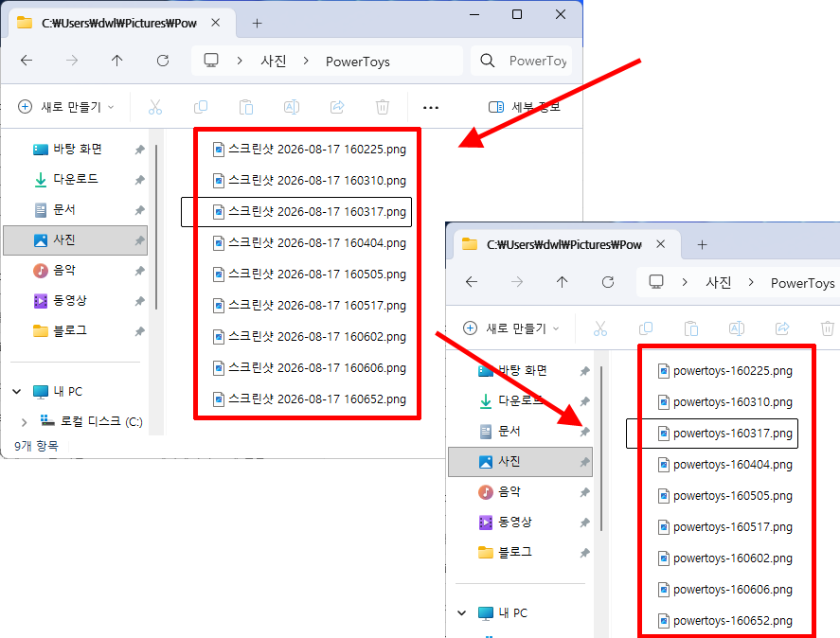Open 새로 만들기 dropdown in top-left window
840x638 pixels.
tap(66, 107)
